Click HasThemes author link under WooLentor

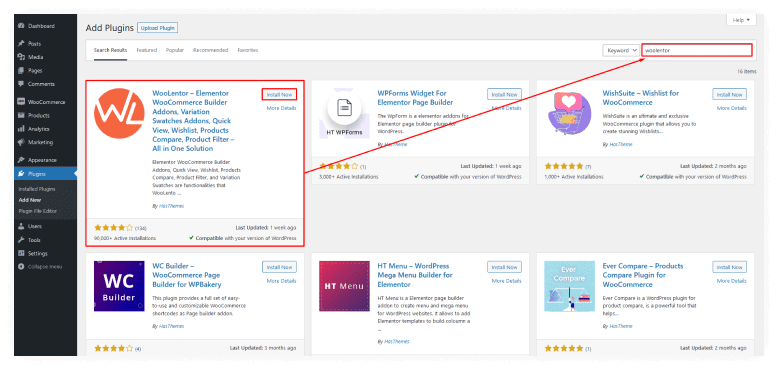[171, 205]
